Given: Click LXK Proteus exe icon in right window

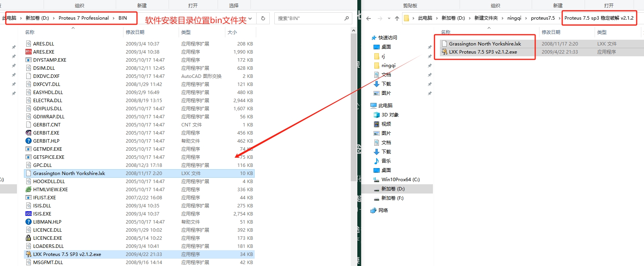Looking at the screenshot, I should tap(445, 52).
